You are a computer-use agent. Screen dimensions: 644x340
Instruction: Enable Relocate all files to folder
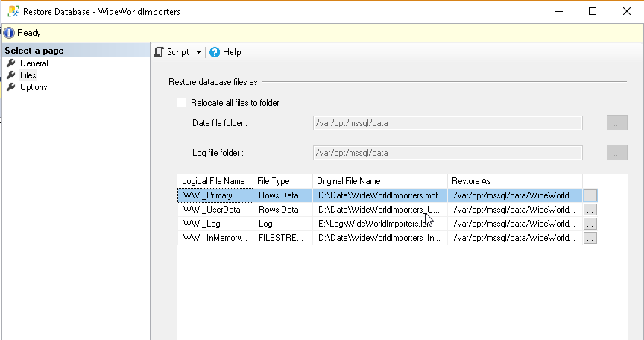[180, 103]
